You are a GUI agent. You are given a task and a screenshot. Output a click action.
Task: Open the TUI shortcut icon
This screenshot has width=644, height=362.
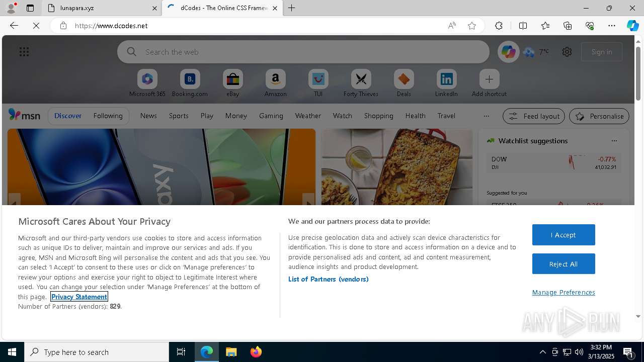click(318, 79)
